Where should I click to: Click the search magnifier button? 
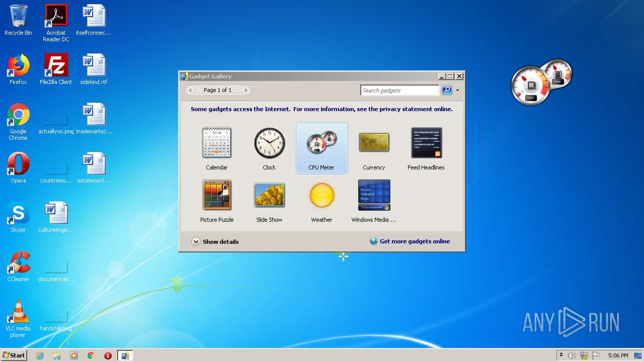coord(447,90)
